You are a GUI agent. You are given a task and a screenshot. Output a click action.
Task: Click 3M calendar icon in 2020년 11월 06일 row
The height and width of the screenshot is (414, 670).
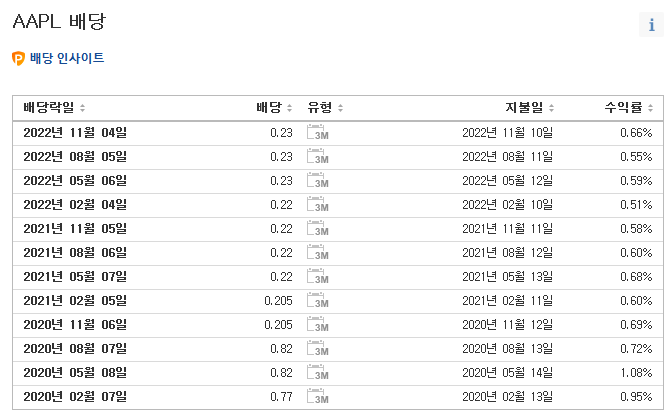(x=317, y=324)
